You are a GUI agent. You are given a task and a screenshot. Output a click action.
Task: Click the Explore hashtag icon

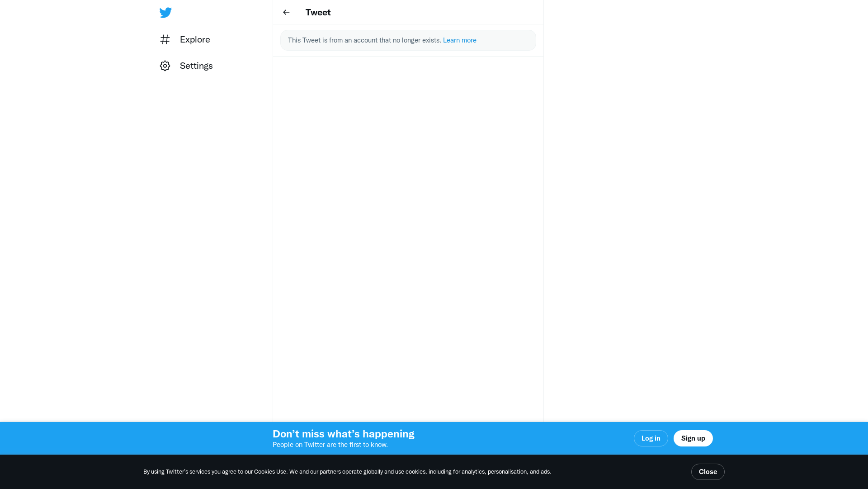pos(165,39)
